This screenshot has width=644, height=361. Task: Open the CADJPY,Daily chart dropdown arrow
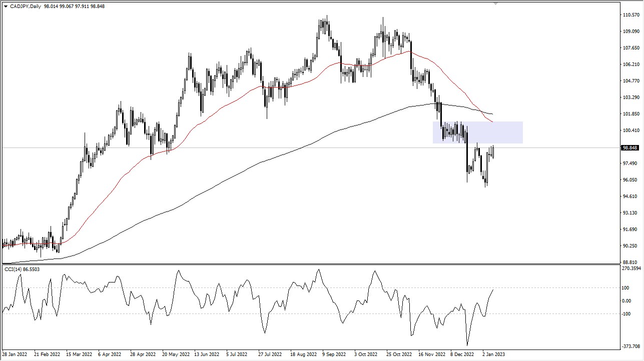tap(6, 7)
